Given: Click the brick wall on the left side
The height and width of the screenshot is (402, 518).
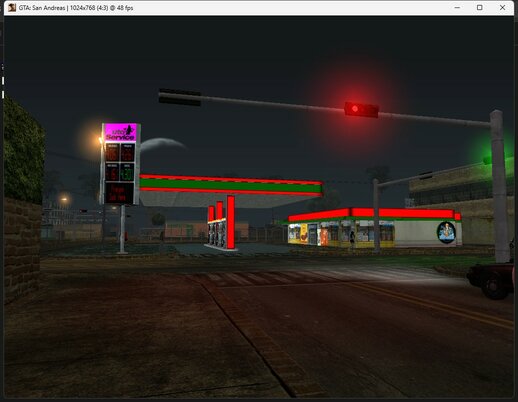Looking at the screenshot, I should pyautogui.click(x=22, y=248).
